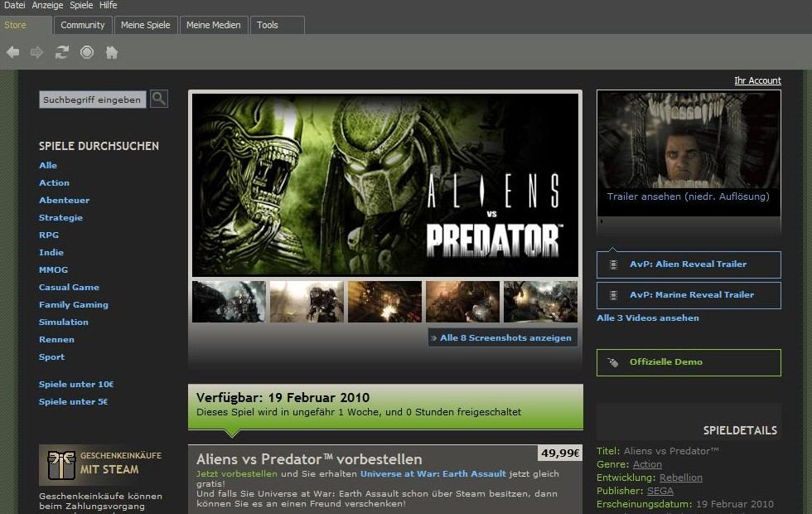The image size is (812, 514).
Task: Browse the Family Gaming category
Action: pos(73,305)
